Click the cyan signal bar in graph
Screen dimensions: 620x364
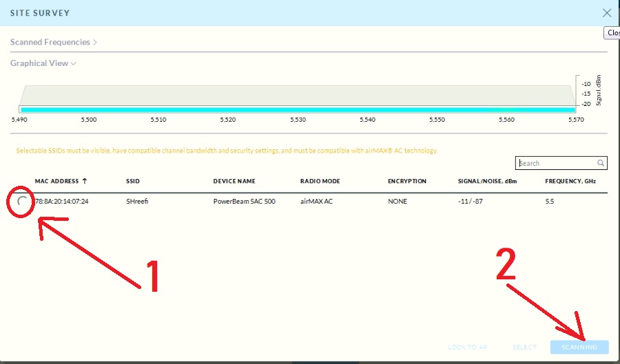point(298,109)
